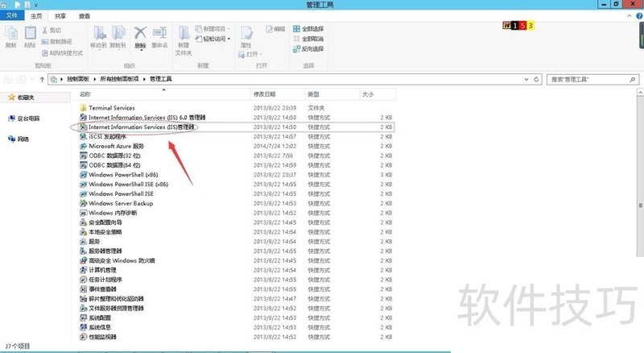Sort by the 类型 (Type) column header
644x353 pixels.
pyautogui.click(x=332, y=94)
